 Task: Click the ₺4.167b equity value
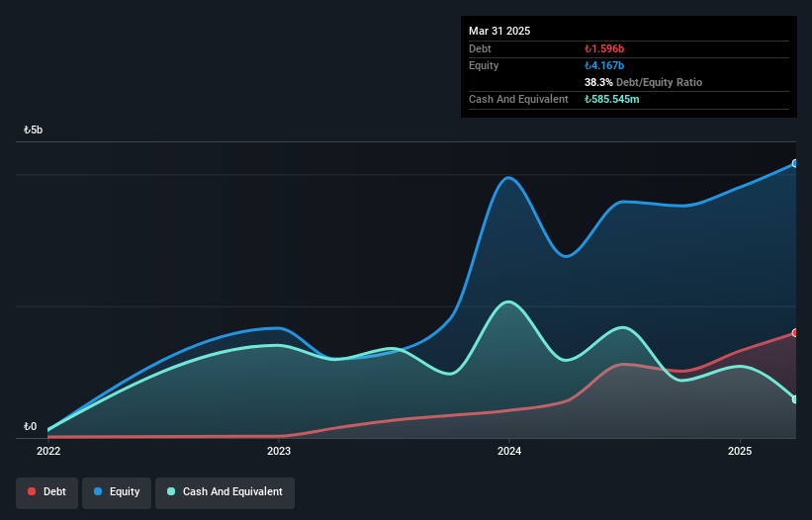click(604, 65)
